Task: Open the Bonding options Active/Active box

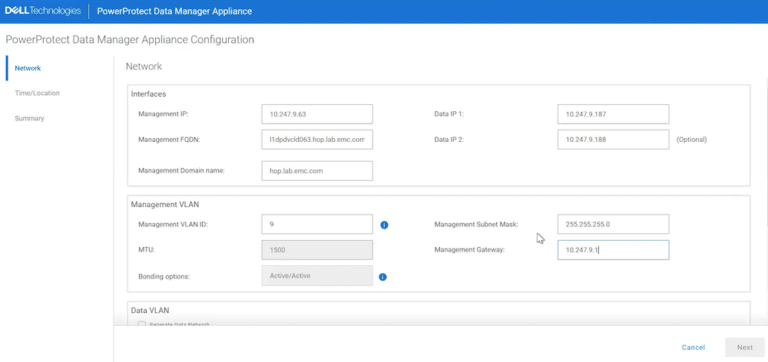Action: [317, 275]
